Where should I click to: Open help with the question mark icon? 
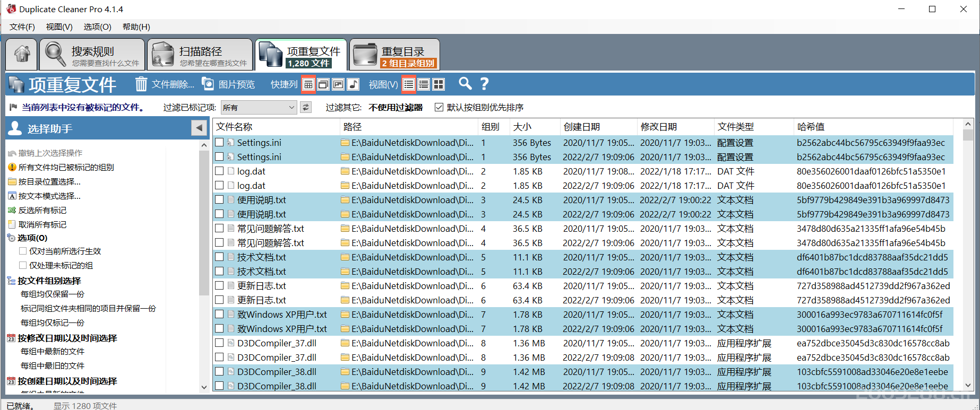pyautogui.click(x=484, y=84)
